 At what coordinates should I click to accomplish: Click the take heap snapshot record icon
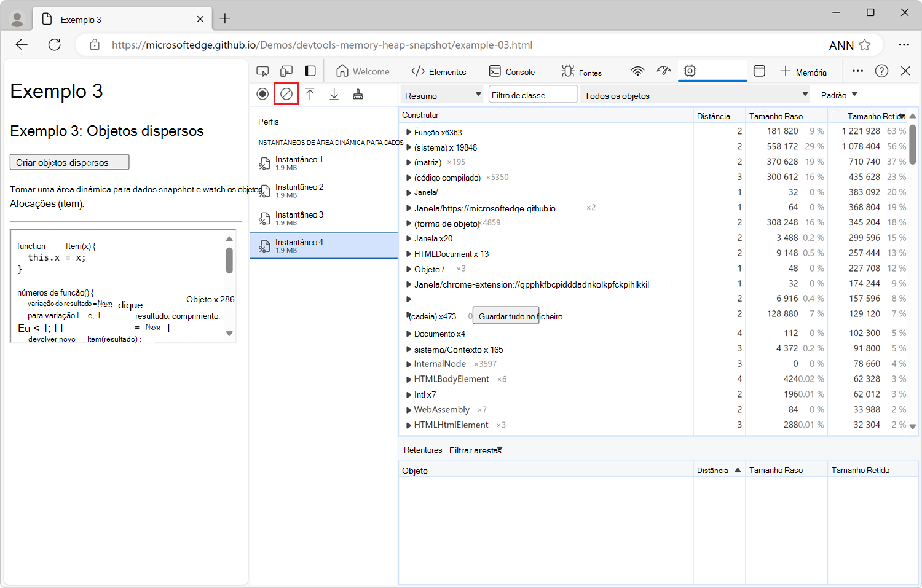[x=262, y=94]
